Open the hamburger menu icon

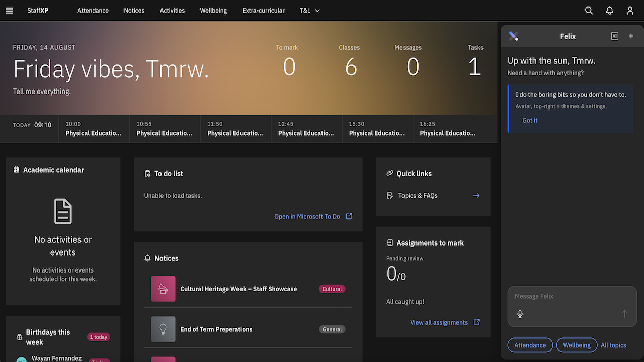(9, 11)
